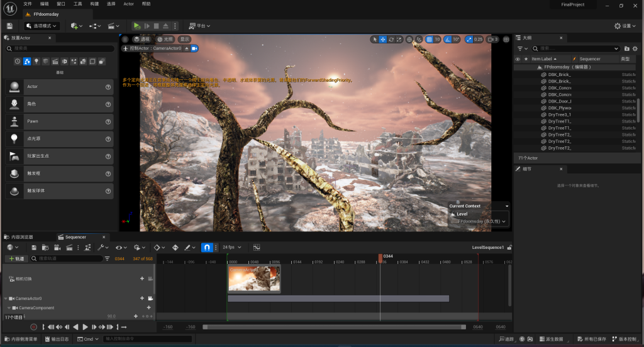Open the 选项模式 mode dropdown
The width and height of the screenshot is (644, 347).
tap(42, 26)
